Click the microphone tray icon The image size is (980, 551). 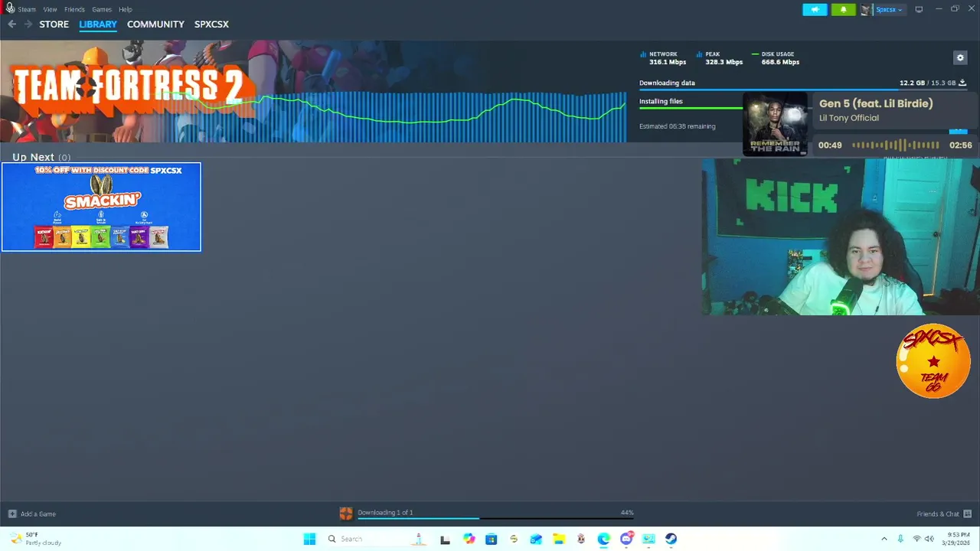tap(900, 539)
